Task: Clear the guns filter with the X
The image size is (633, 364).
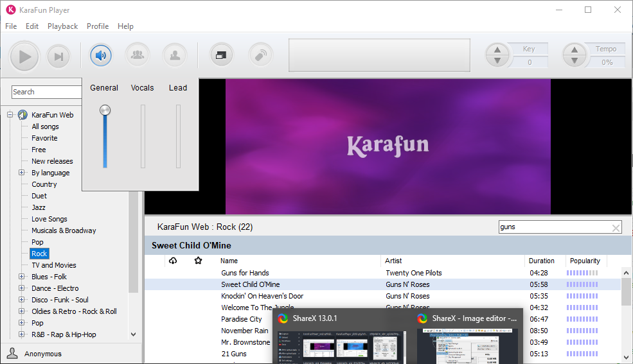Action: [x=616, y=228]
